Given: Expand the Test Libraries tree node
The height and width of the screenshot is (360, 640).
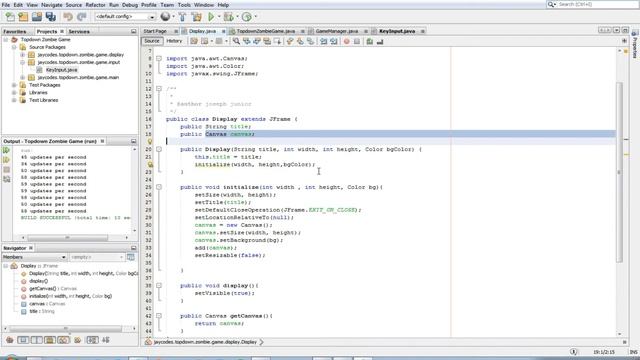Looking at the screenshot, I should (14, 100).
